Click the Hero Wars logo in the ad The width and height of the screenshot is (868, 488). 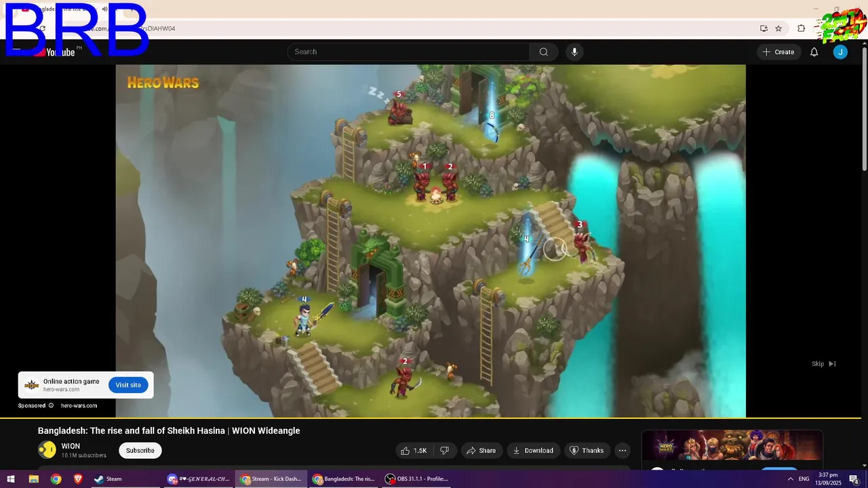click(x=163, y=83)
